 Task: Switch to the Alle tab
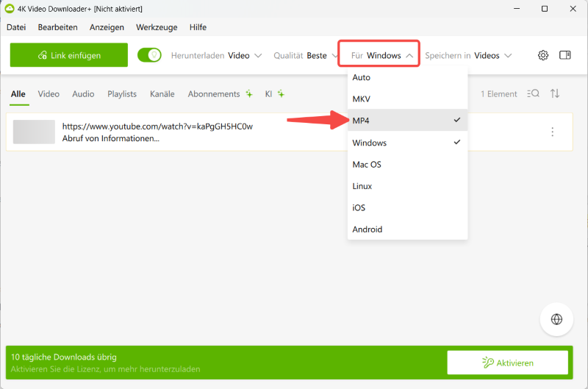(18, 94)
